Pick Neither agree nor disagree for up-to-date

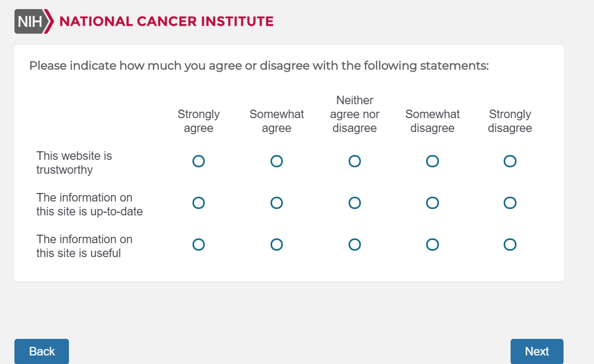[354, 203]
